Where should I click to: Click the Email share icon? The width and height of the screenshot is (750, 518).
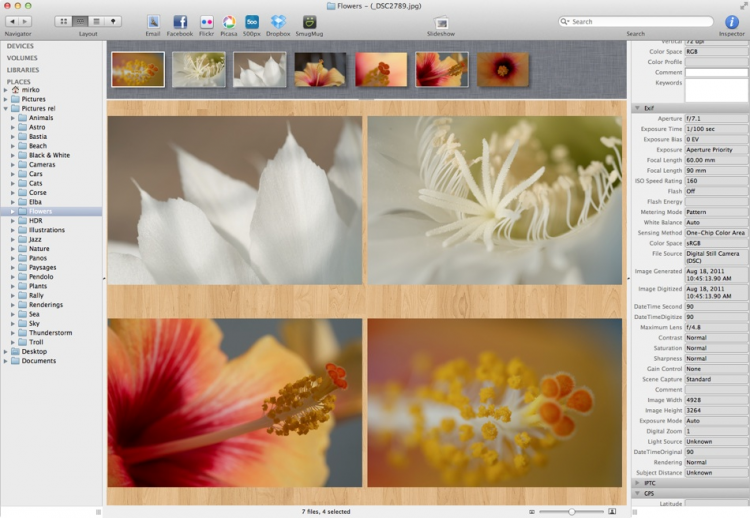tap(153, 21)
